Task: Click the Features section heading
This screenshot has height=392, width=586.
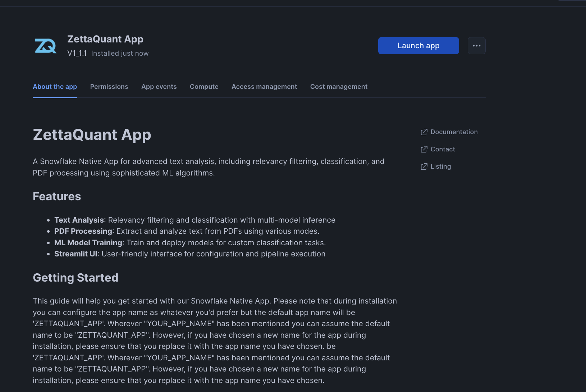Action: coord(57,196)
